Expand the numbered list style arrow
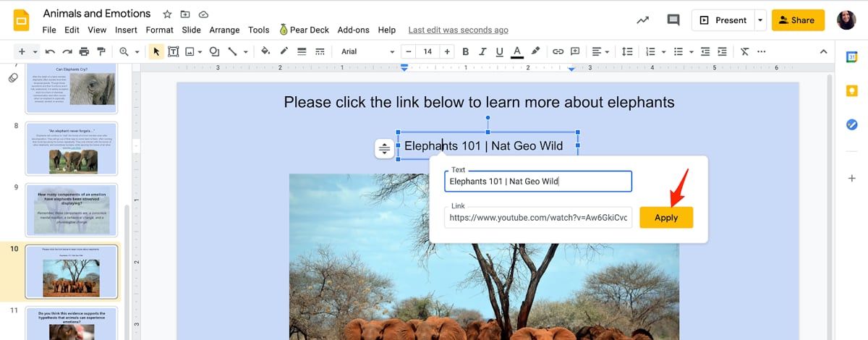868x340 pixels. (663, 52)
